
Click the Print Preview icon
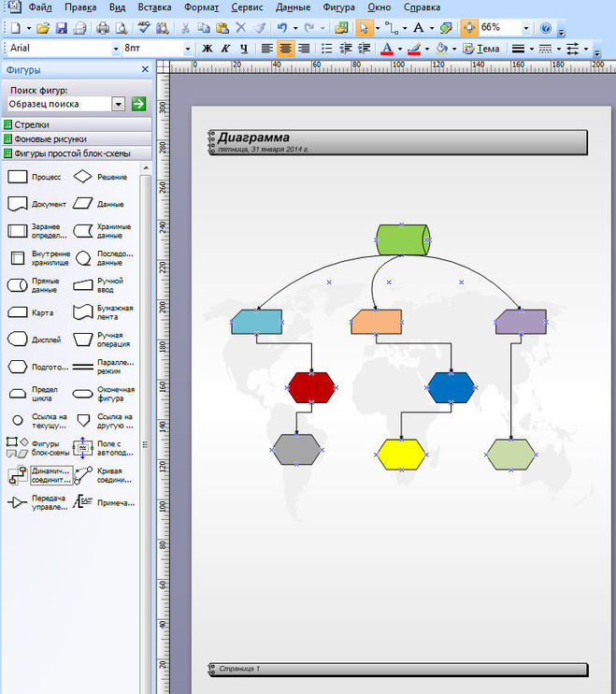coord(121,28)
